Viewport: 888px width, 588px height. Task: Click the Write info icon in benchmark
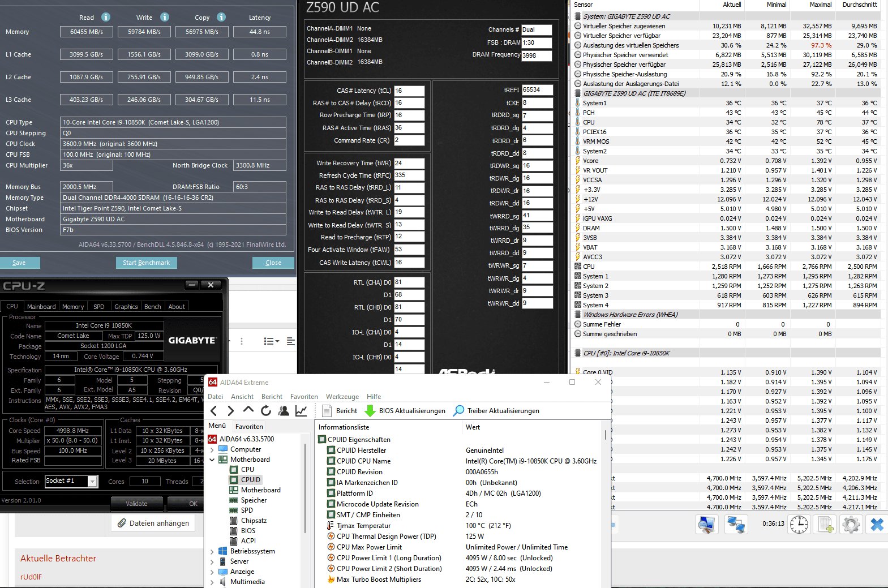[165, 17]
